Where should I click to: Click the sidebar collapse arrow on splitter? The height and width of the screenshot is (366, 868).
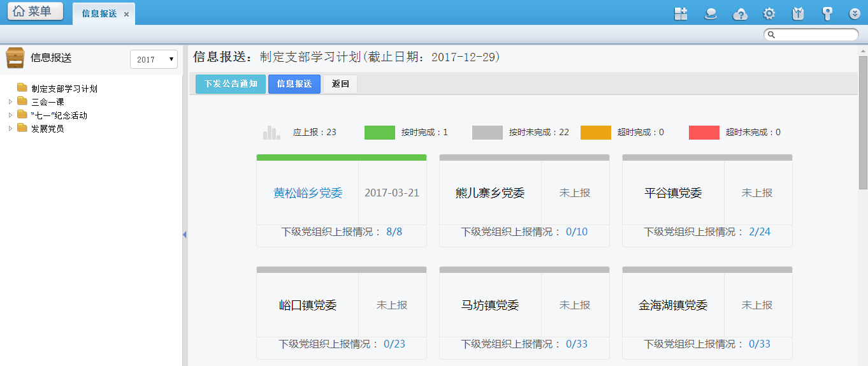pos(184,235)
